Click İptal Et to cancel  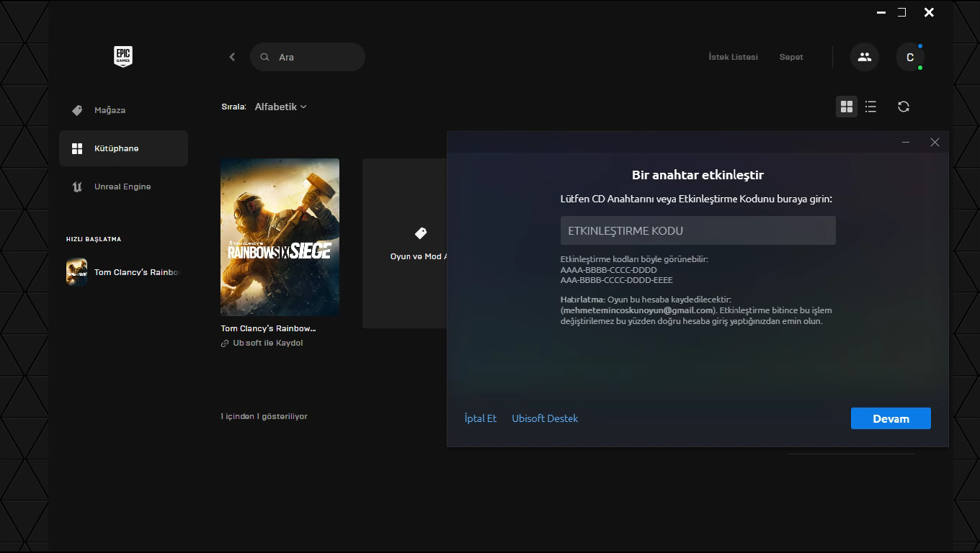click(481, 418)
